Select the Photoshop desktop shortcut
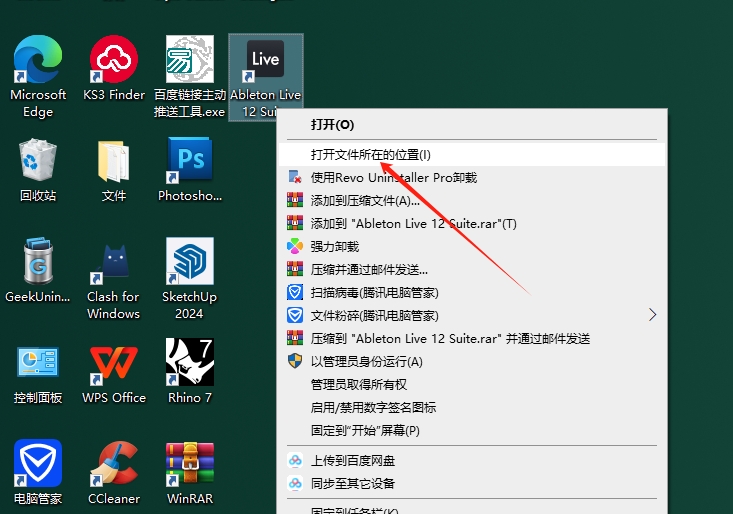 tap(190, 170)
